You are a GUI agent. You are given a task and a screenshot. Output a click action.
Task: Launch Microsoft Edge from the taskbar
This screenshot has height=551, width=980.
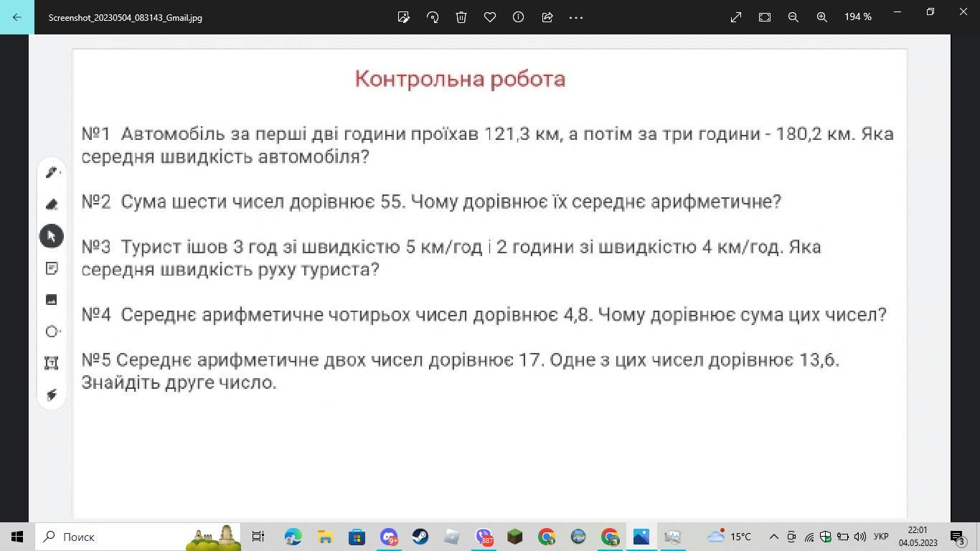pos(293,537)
